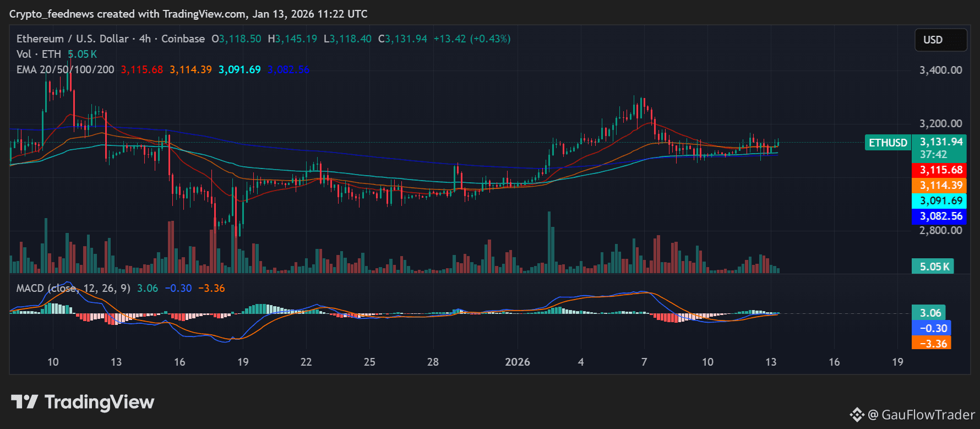Image resolution: width=980 pixels, height=429 pixels.
Task: Click the @ GauFlowTrader watermark text
Action: 921,415
